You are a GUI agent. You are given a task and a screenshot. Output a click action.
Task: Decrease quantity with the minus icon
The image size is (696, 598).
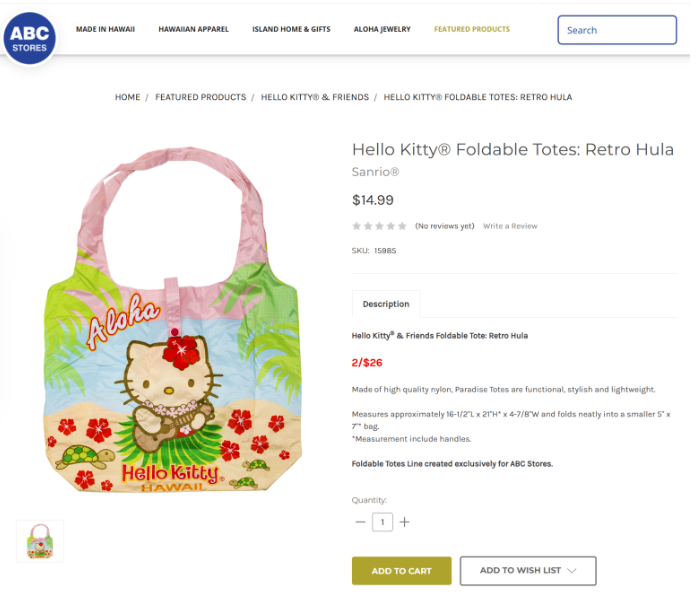click(360, 522)
